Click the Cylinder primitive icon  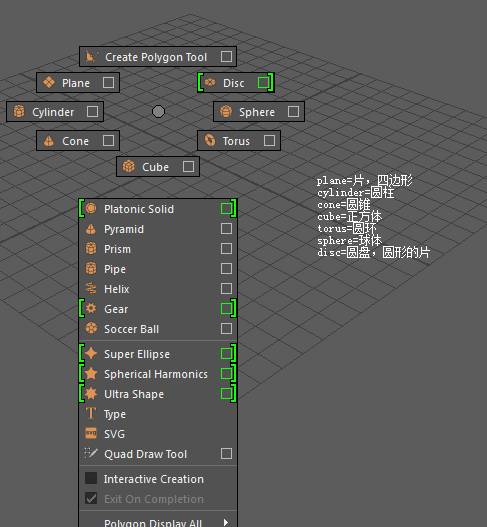pos(19,111)
